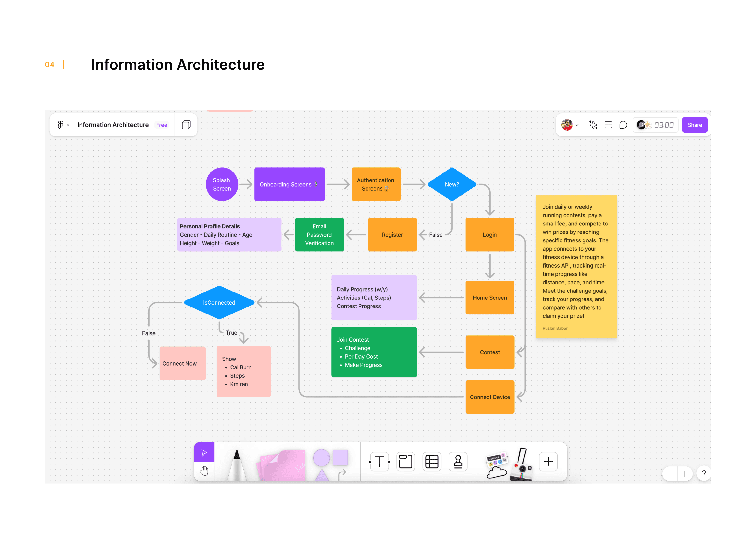The image size is (756, 539).
Task: Select the purple circle shape tool
Action: [321, 458]
